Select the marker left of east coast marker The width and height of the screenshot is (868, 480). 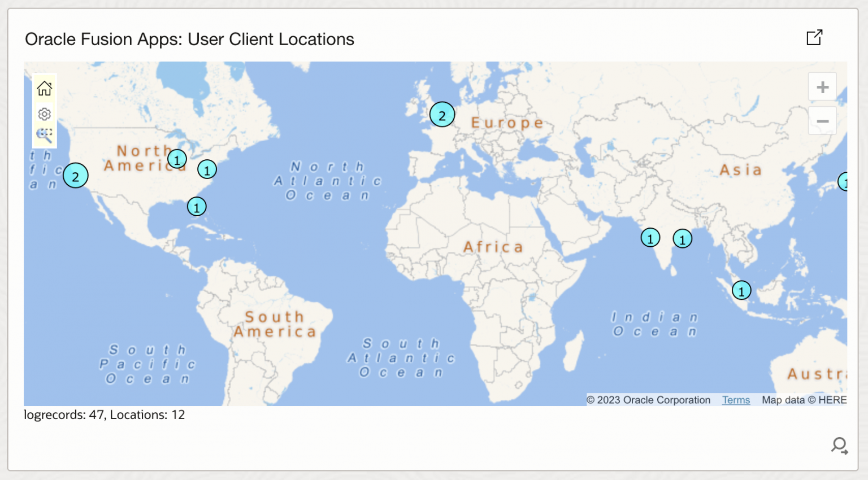(x=177, y=159)
